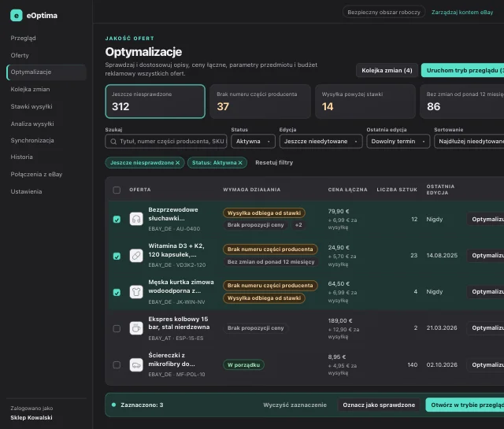Click 'Otwórz w trybie przeglądu' button

pyautogui.click(x=465, y=405)
